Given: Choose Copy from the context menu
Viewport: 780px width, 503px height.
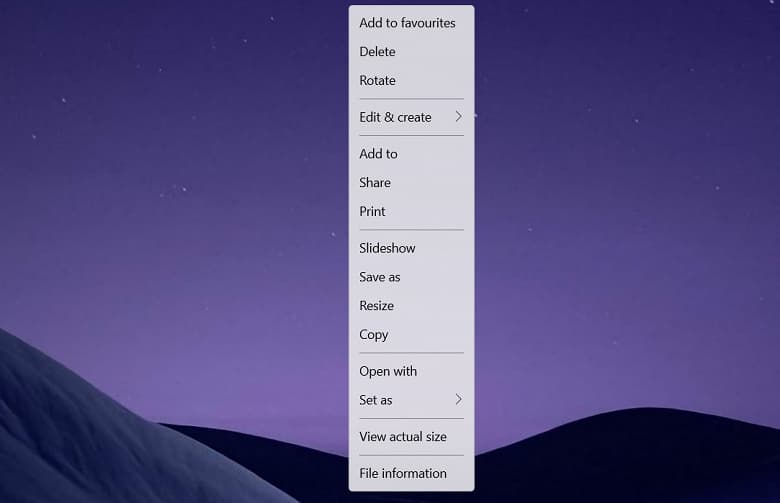Looking at the screenshot, I should tap(373, 335).
